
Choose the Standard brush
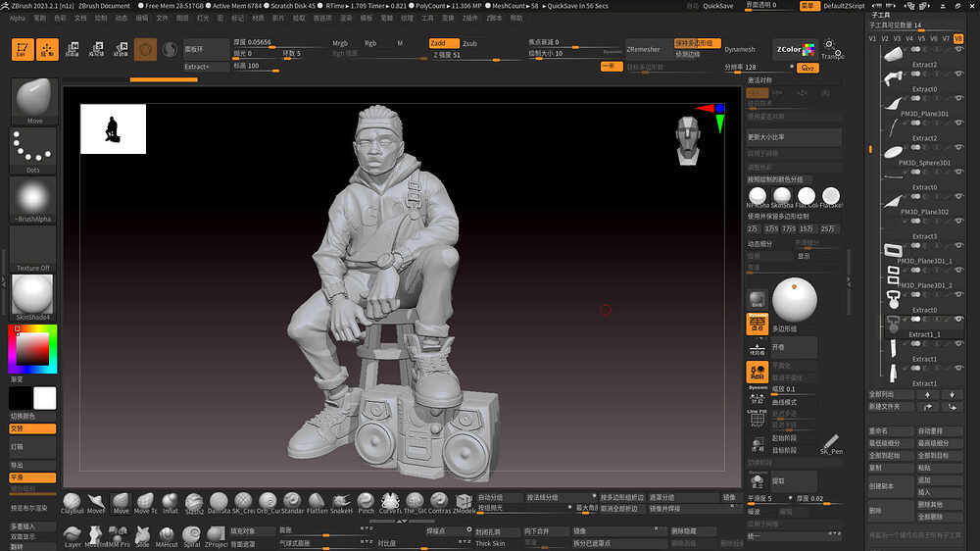(292, 503)
